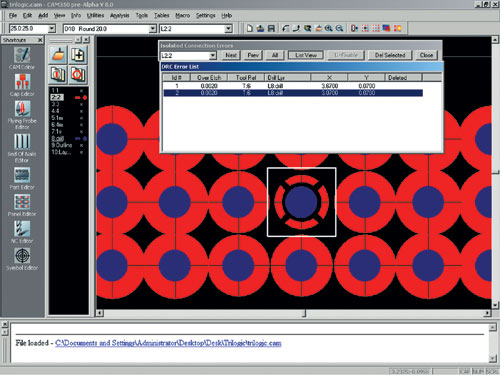Toggle visibility of the drill layer 8
The width and height of the screenshot is (500, 375).
(81, 138)
